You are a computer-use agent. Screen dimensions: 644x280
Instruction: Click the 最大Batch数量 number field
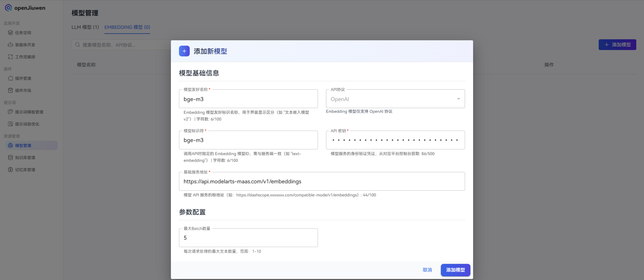click(x=248, y=238)
